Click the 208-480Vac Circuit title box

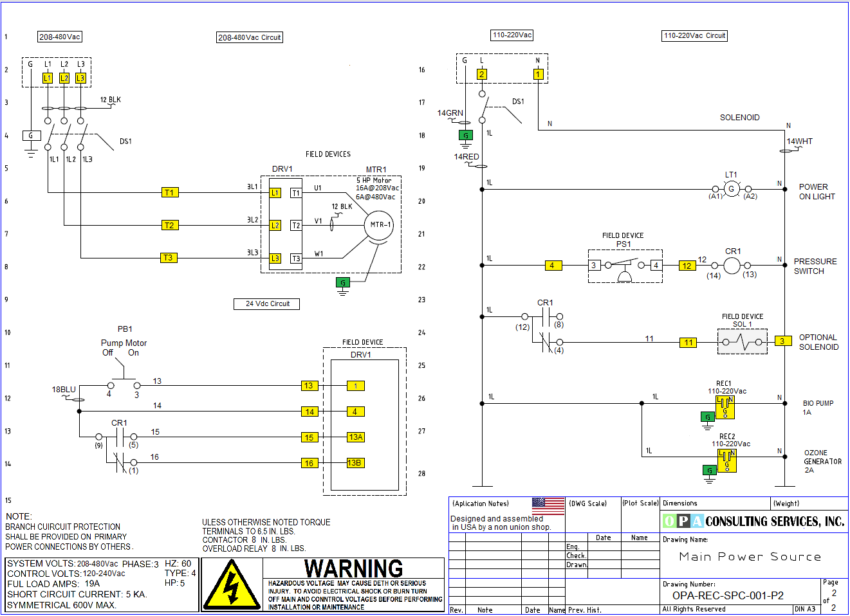click(x=250, y=37)
